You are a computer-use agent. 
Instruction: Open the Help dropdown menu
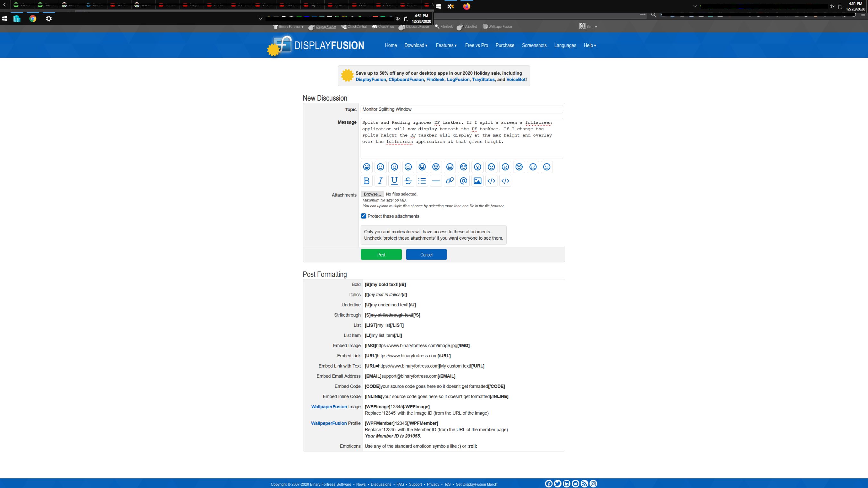[x=590, y=45]
